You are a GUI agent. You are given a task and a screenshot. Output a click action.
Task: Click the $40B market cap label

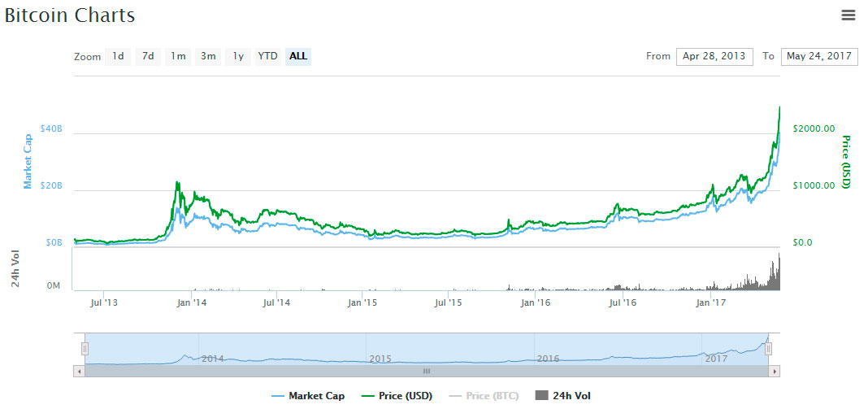click(x=51, y=128)
